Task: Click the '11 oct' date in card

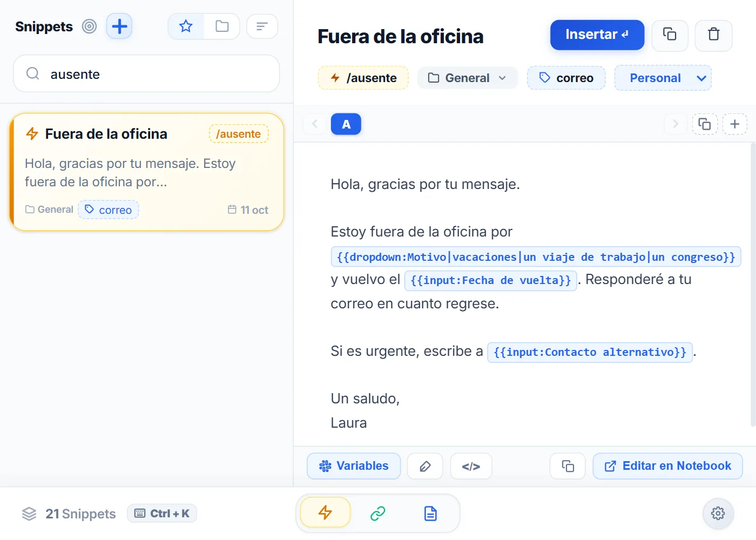Action: [x=248, y=210]
